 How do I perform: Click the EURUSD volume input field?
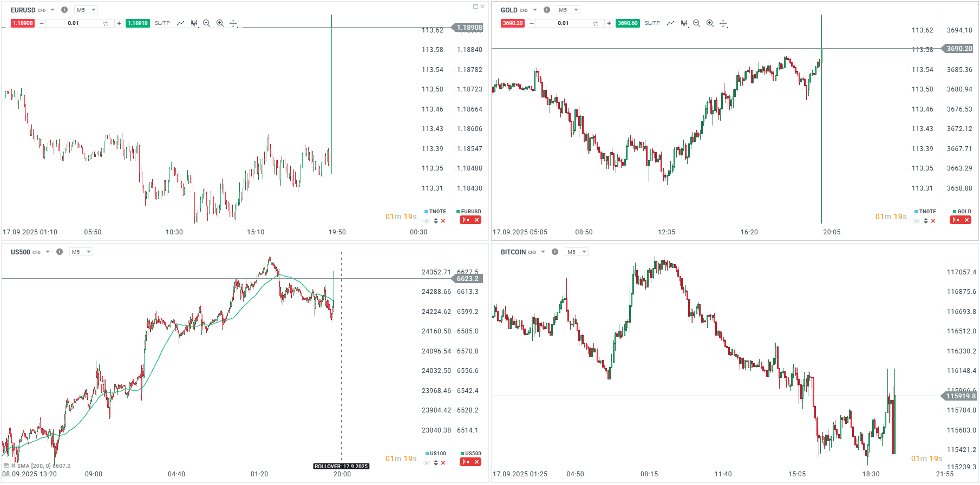pos(73,23)
